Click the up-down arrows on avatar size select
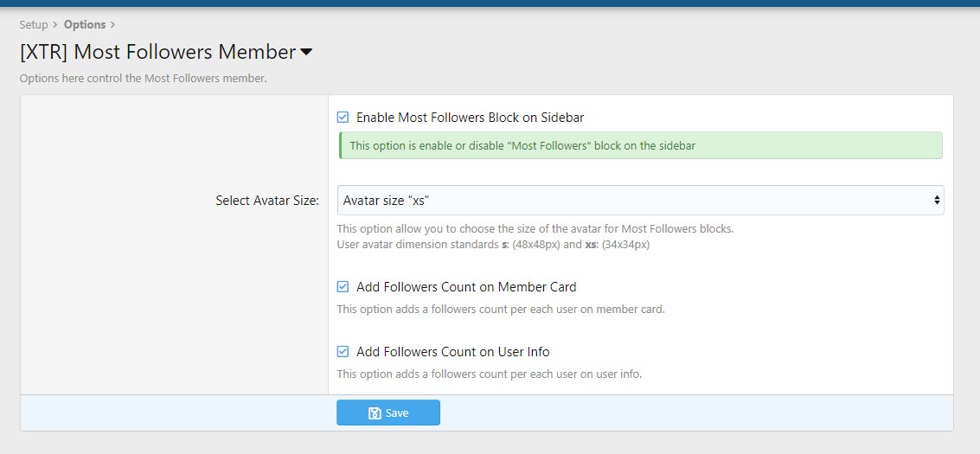This screenshot has height=454, width=980. tap(937, 201)
